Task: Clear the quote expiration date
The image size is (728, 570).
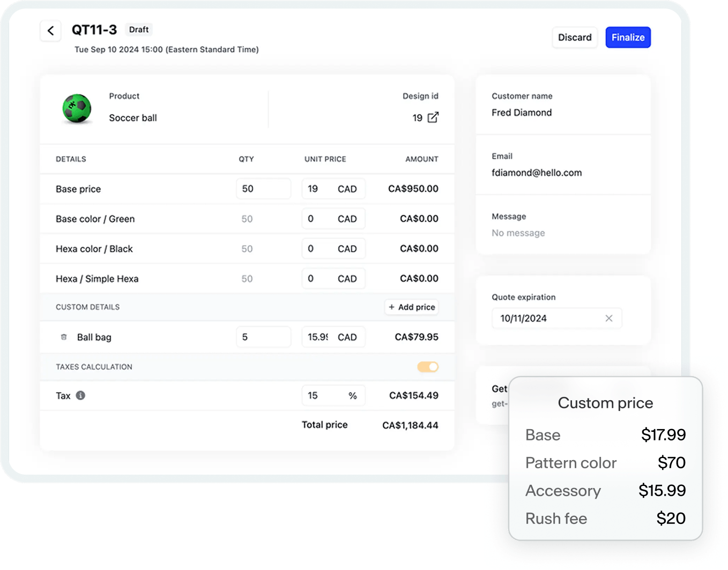Action: 608,318
